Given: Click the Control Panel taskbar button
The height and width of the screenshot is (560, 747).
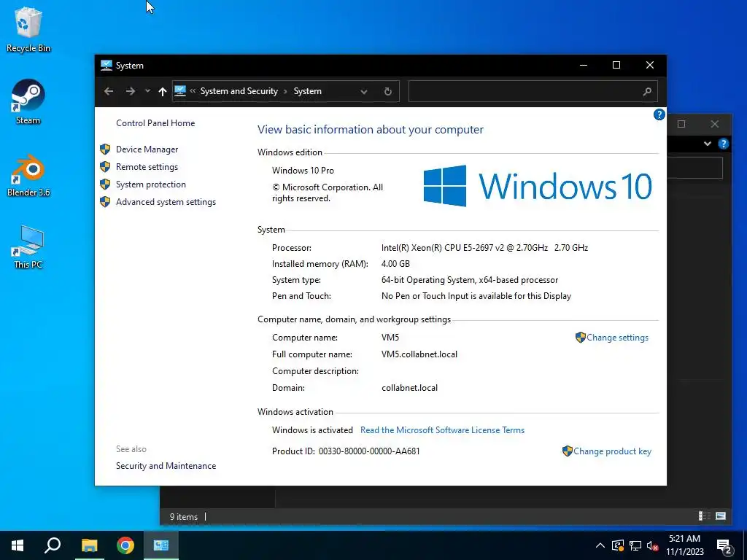Looking at the screenshot, I should (x=161, y=545).
